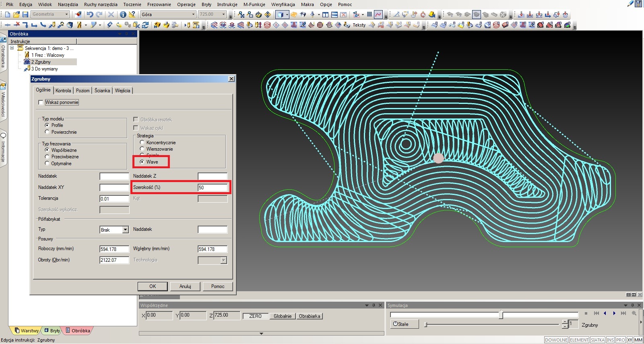Viewport: 644px width, 344px height.
Task: Click the pencil icon at top right
Action: click(x=630, y=4)
